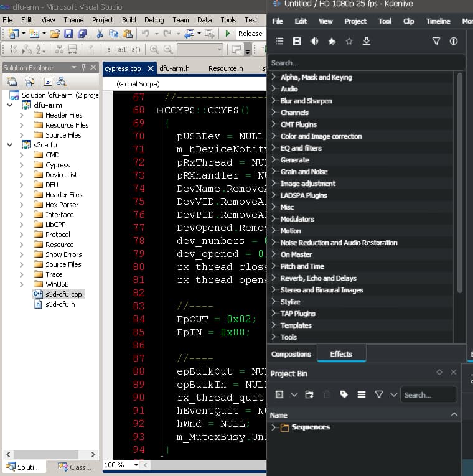
Task: Switch to Compositions tab in Kdenlive
Action: point(291,354)
